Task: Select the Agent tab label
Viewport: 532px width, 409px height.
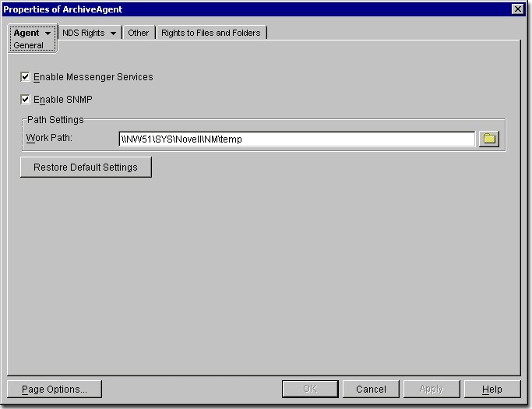Action: click(26, 33)
